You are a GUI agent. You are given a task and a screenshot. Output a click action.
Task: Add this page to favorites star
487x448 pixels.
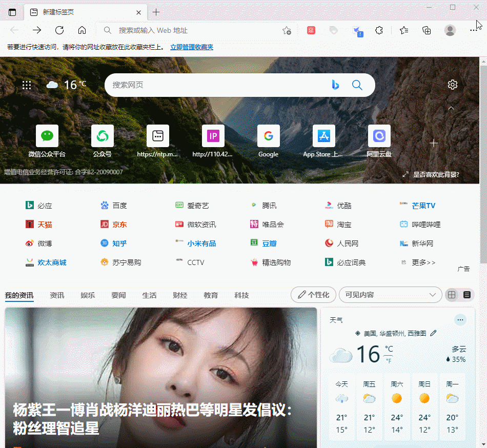(287, 31)
